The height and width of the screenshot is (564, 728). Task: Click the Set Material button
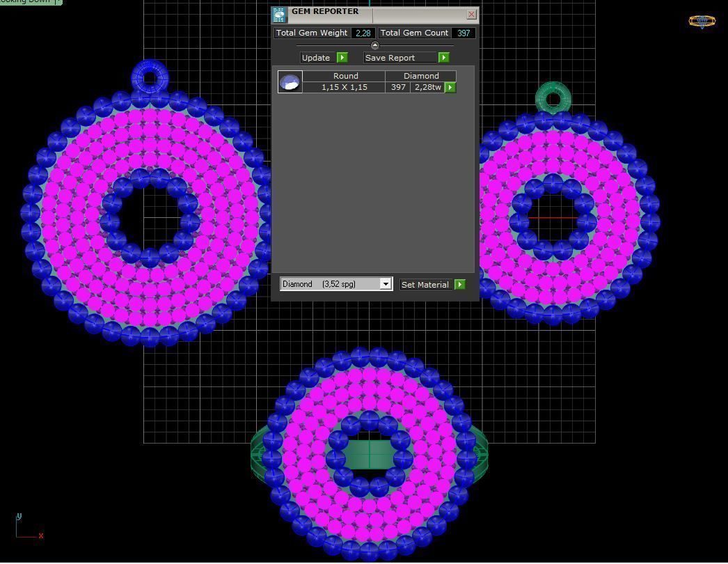click(x=426, y=284)
